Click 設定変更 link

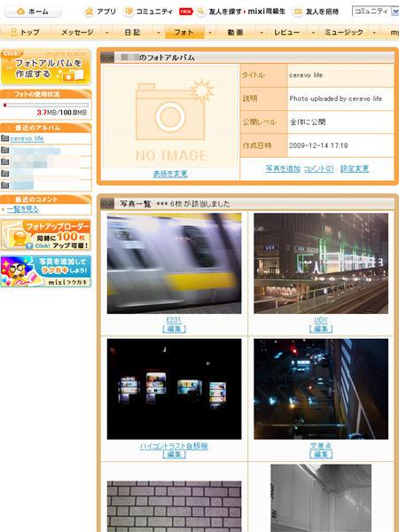click(355, 168)
